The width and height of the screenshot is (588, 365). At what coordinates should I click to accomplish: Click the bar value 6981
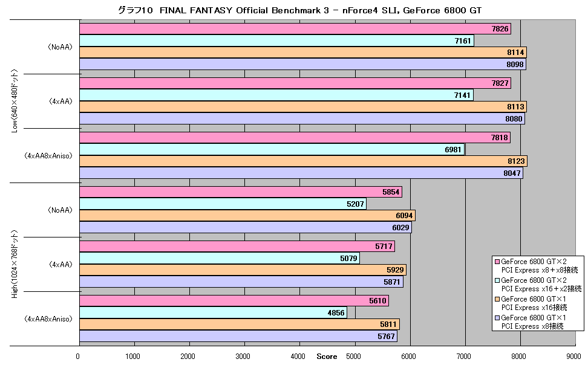click(453, 149)
